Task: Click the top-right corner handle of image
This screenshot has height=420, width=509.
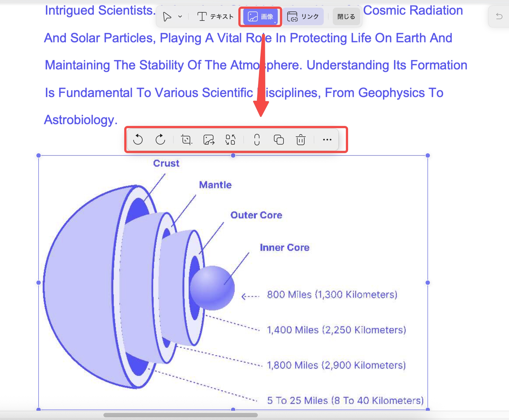Action: pyautogui.click(x=428, y=156)
